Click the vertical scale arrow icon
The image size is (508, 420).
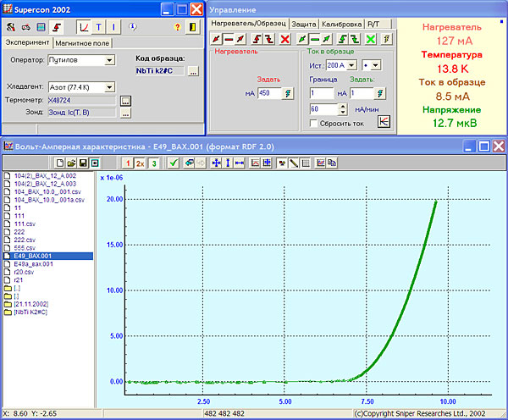pyautogui.click(x=228, y=163)
